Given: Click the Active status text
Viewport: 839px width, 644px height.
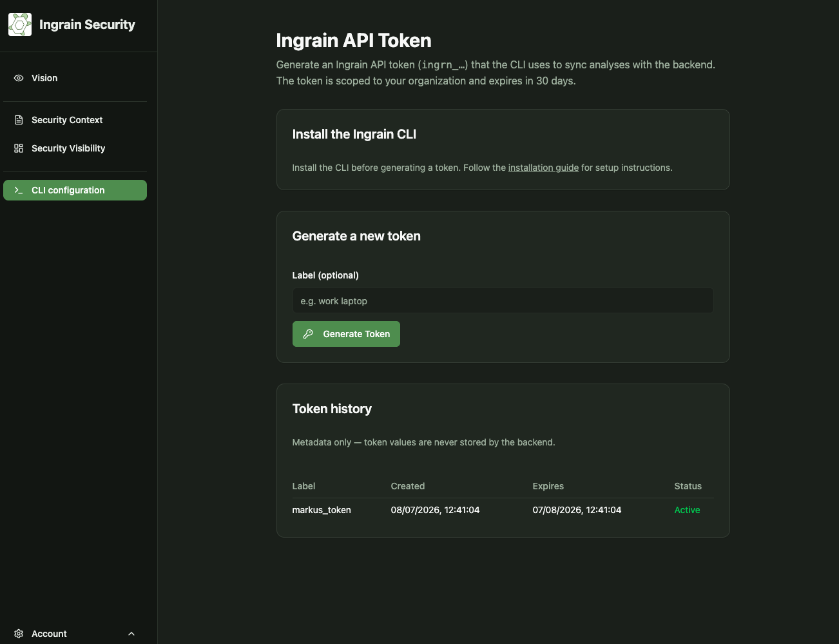Looking at the screenshot, I should tap(687, 510).
